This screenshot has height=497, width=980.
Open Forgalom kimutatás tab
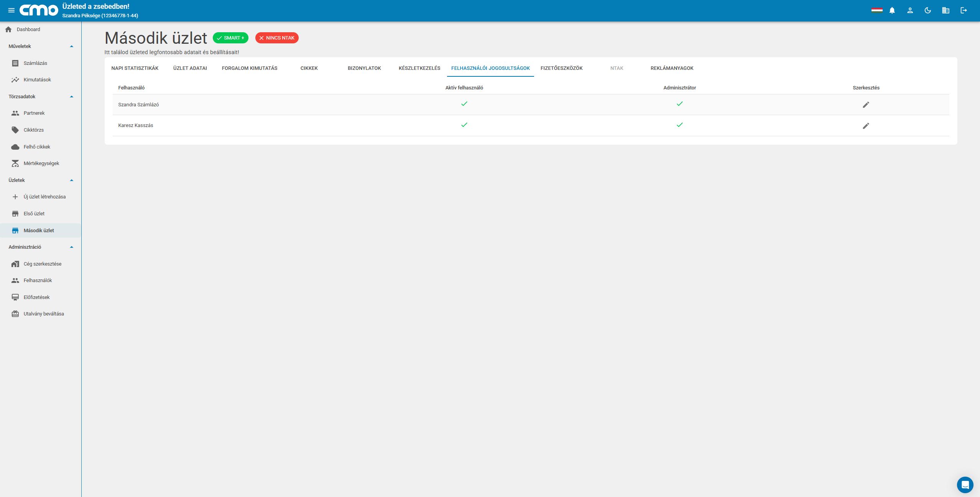pyautogui.click(x=250, y=68)
